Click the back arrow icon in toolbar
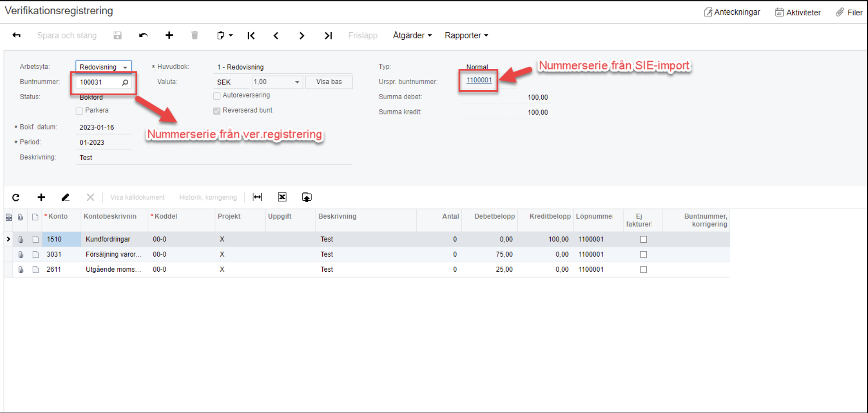 click(17, 35)
